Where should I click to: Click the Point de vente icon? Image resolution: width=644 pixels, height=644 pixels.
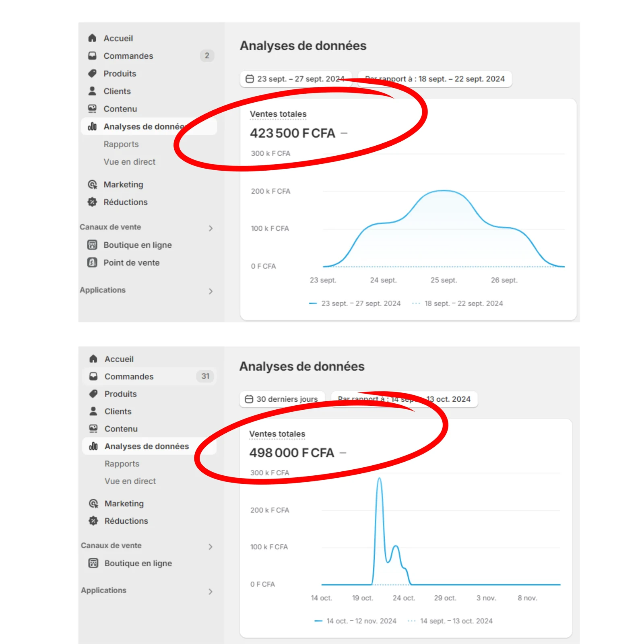[x=92, y=262]
